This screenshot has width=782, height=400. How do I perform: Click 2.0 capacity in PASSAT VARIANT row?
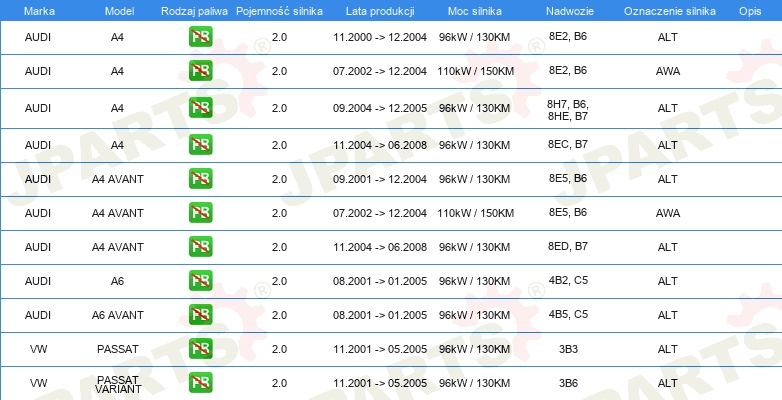coord(279,383)
